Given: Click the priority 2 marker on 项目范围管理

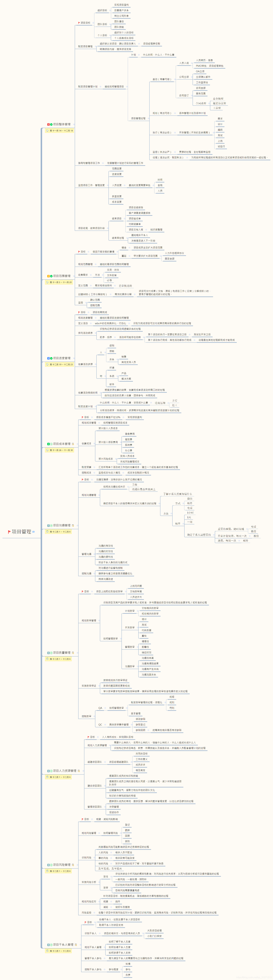Looking at the screenshot, I should pyautogui.click(x=48, y=276).
